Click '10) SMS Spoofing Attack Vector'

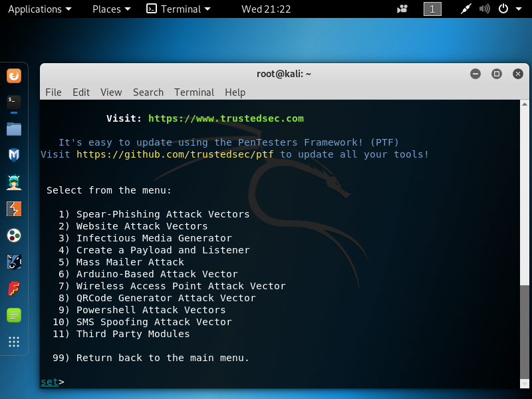(x=142, y=322)
